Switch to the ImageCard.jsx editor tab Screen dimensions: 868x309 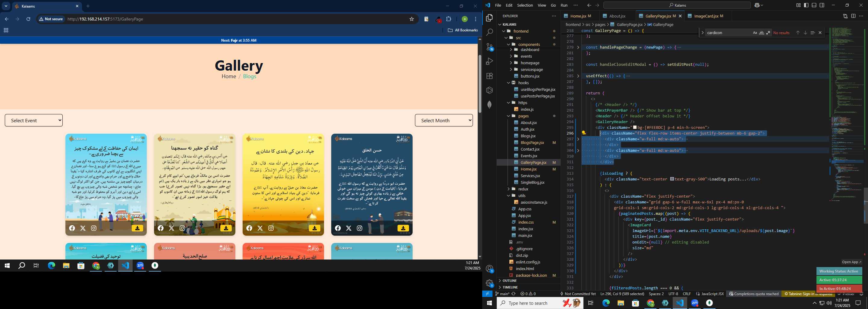click(x=708, y=16)
